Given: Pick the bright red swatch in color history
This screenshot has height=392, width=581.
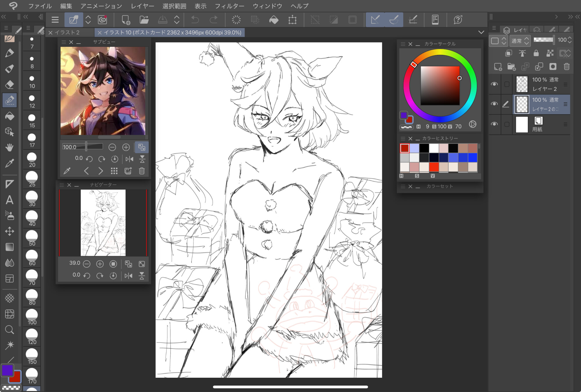Looking at the screenshot, I should point(434,167).
